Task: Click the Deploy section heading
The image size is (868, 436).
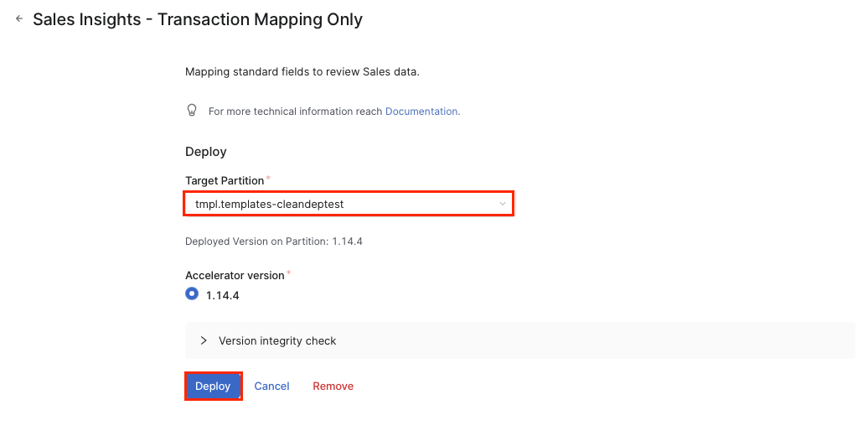Action: 206,152
